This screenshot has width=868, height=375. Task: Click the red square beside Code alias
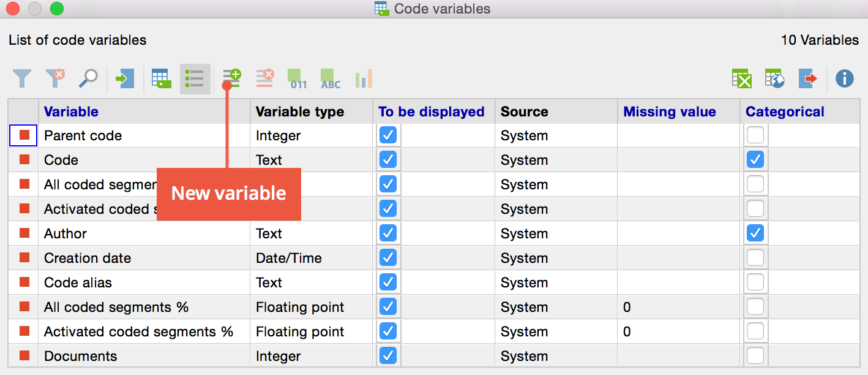point(24,282)
